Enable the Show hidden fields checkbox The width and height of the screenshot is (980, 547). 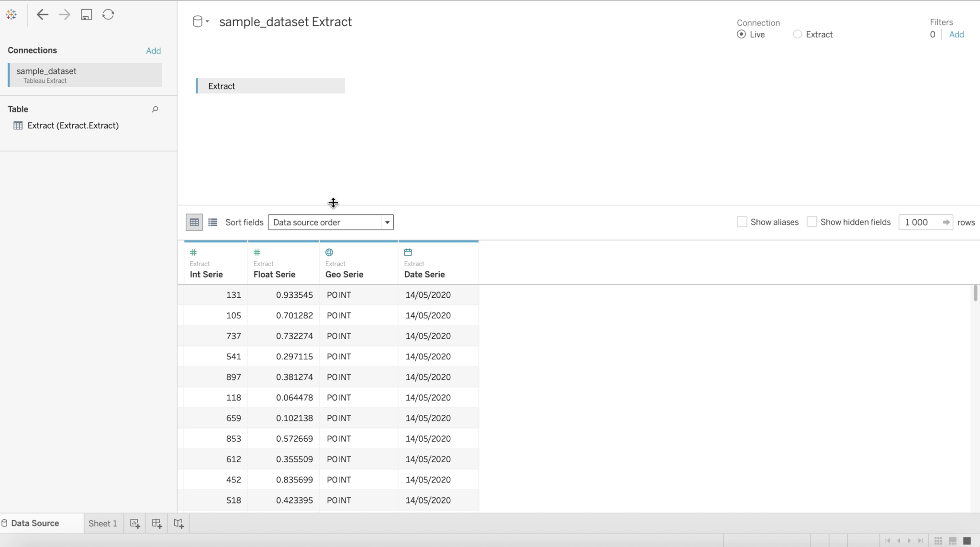812,222
